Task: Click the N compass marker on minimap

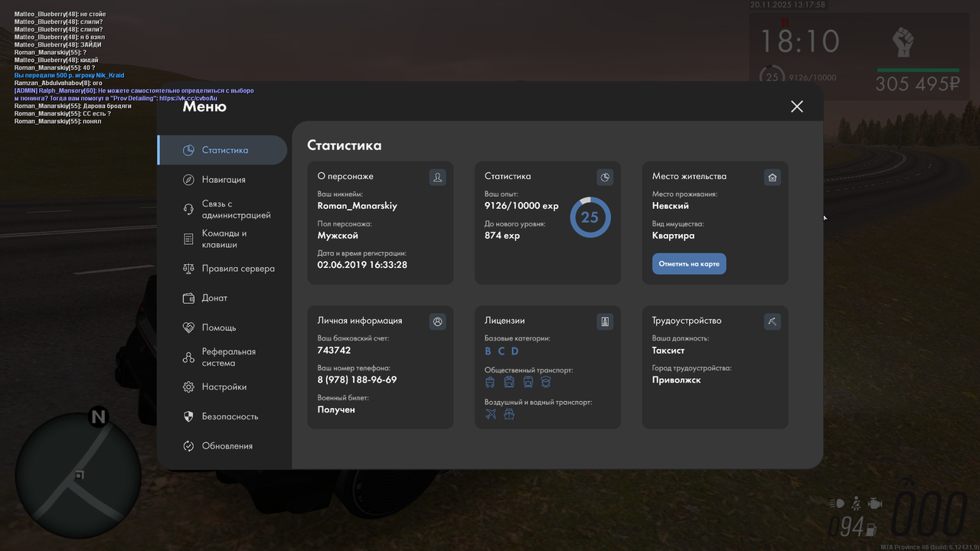Action: 98,417
